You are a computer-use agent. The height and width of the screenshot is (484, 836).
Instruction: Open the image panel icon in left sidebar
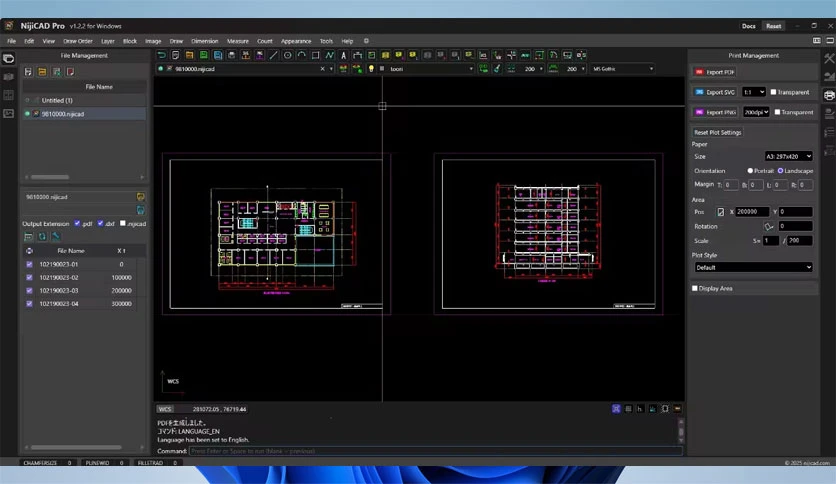pos(9,114)
